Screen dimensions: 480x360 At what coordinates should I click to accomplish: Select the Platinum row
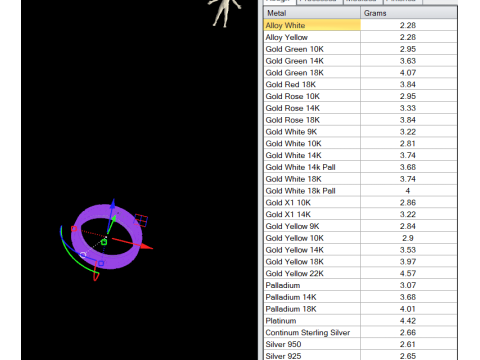click(360, 321)
